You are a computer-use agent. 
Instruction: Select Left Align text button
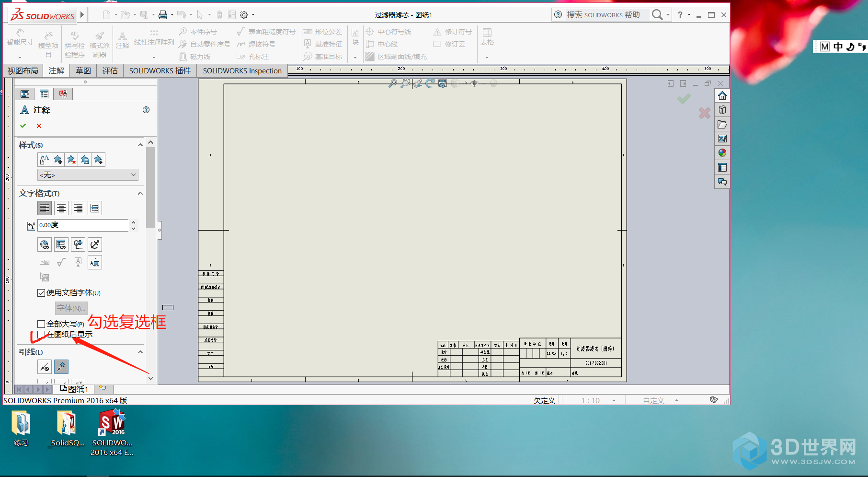click(45, 208)
